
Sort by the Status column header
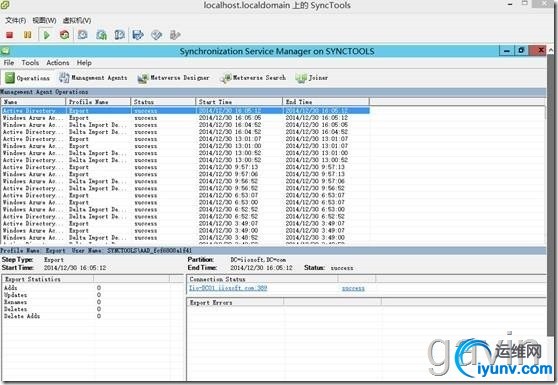[x=163, y=102]
